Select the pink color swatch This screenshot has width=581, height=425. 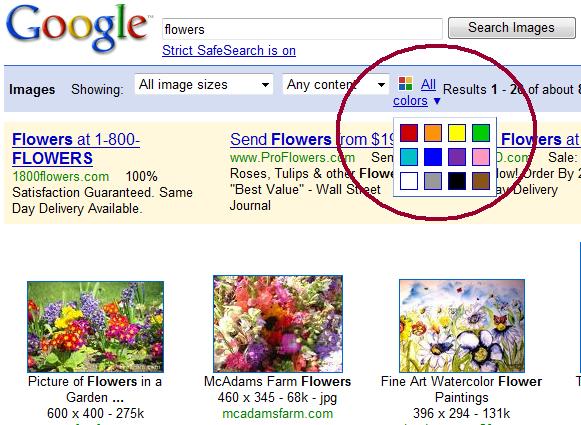pyautogui.click(x=481, y=157)
